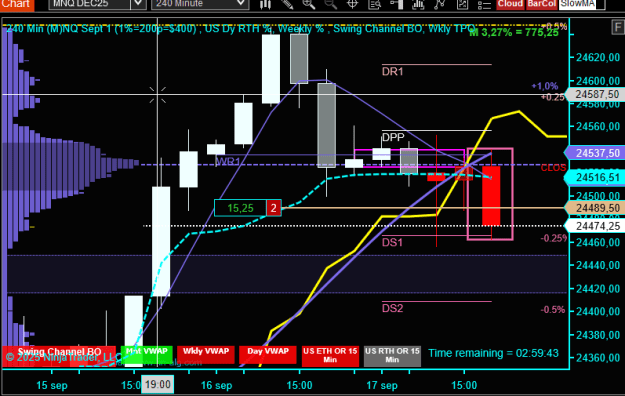Click the 24400,00 price axis label
This screenshot has height=396, width=625.
click(x=598, y=311)
